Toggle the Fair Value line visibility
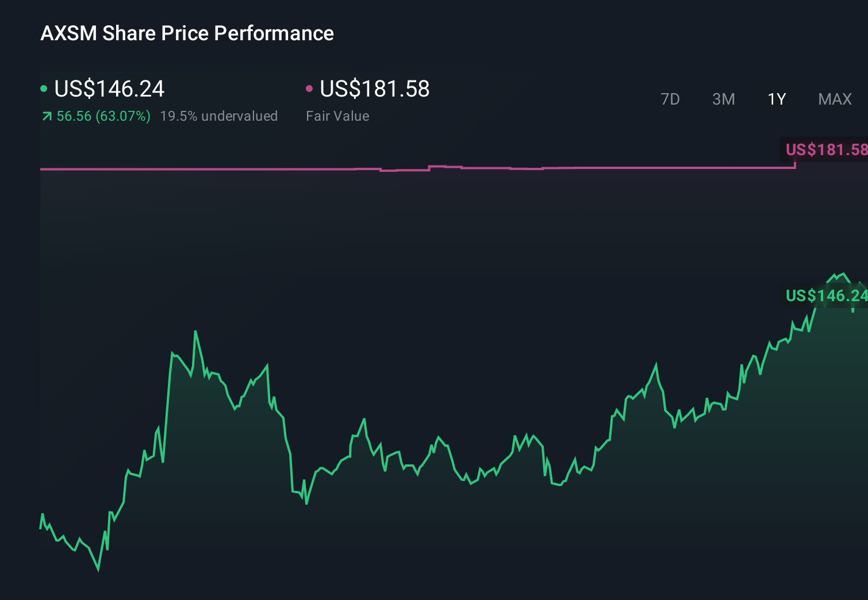This screenshot has height=600, width=868. tap(374, 89)
